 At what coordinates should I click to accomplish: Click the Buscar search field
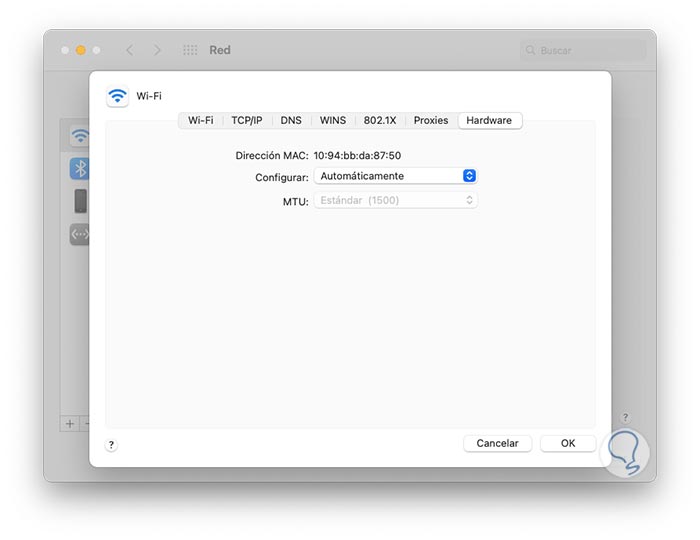583,50
